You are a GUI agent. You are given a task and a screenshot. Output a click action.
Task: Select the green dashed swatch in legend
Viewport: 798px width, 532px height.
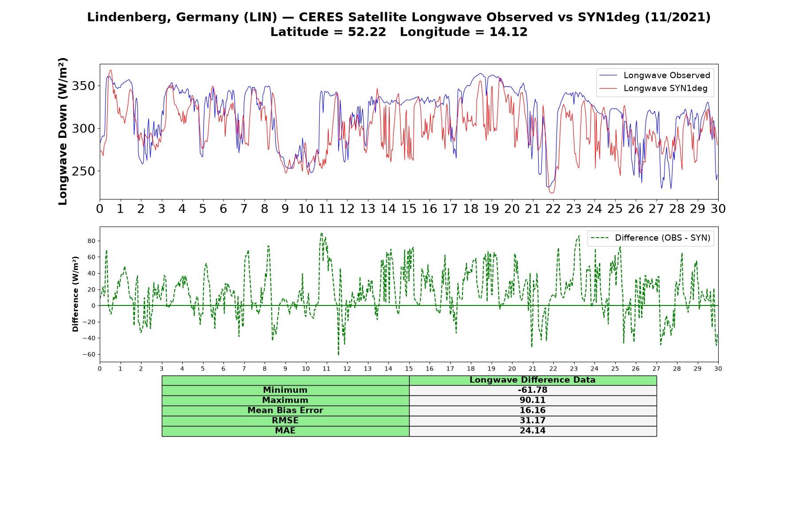click(599, 238)
